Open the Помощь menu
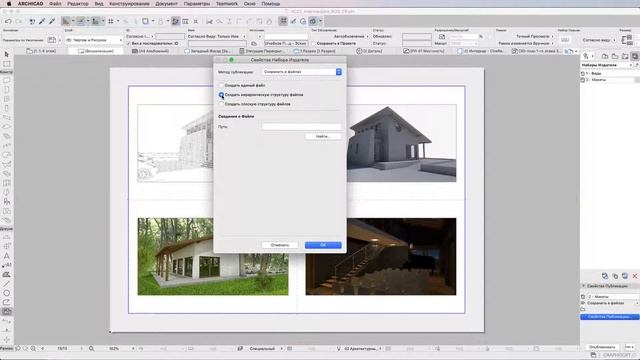The height and width of the screenshot is (360, 640). point(271,4)
